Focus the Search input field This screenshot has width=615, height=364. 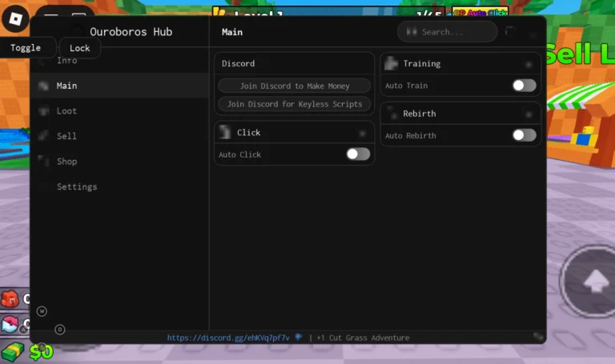click(x=448, y=32)
